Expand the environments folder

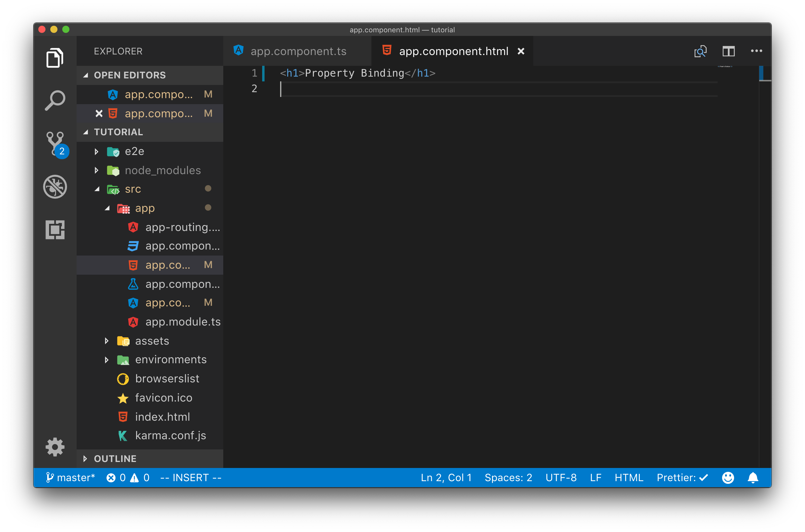tap(150, 360)
